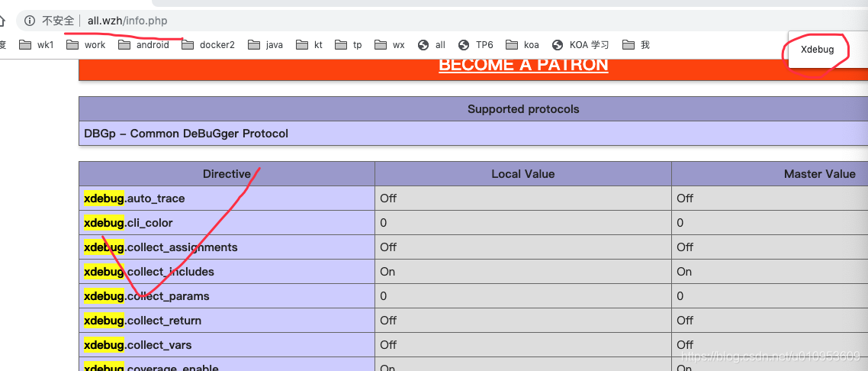Click the xdebug.cli_color directive

tap(128, 223)
